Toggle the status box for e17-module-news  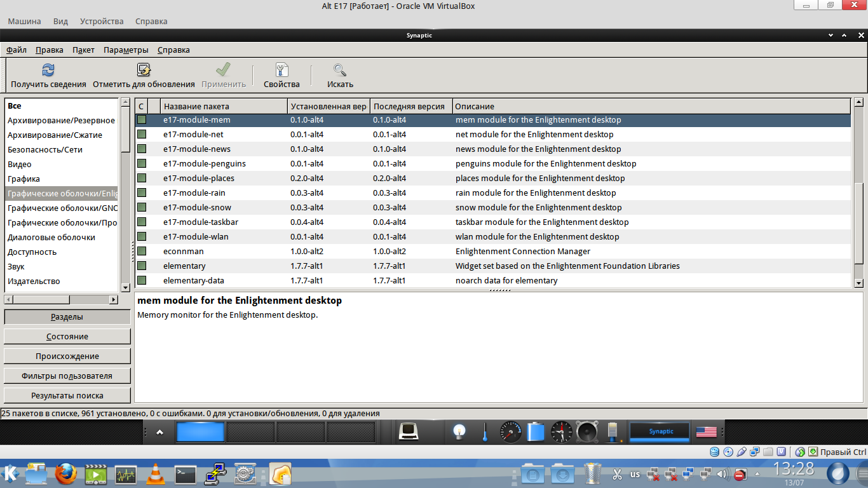(142, 149)
